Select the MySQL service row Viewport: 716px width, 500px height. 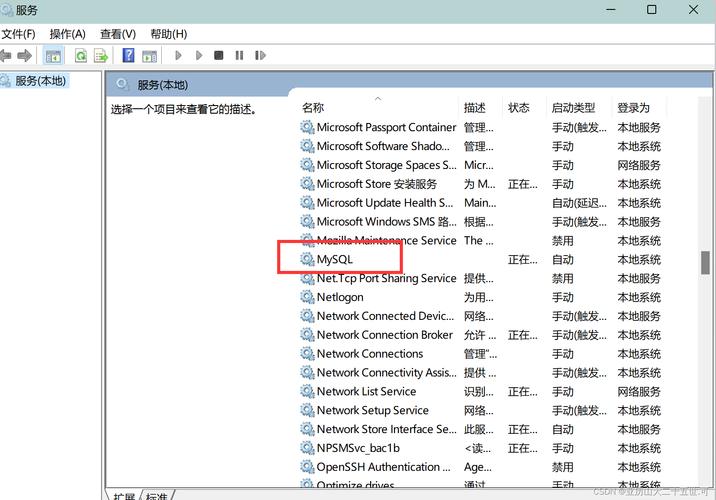click(335, 260)
